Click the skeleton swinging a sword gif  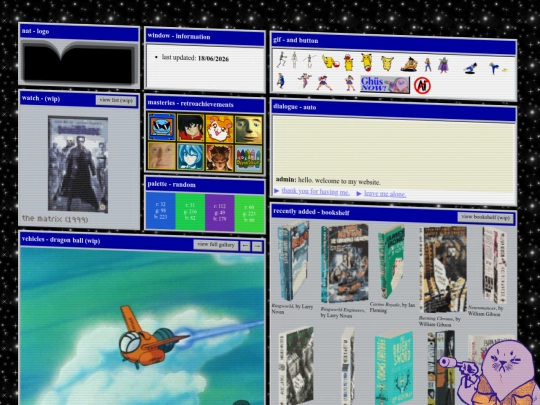click(x=309, y=61)
